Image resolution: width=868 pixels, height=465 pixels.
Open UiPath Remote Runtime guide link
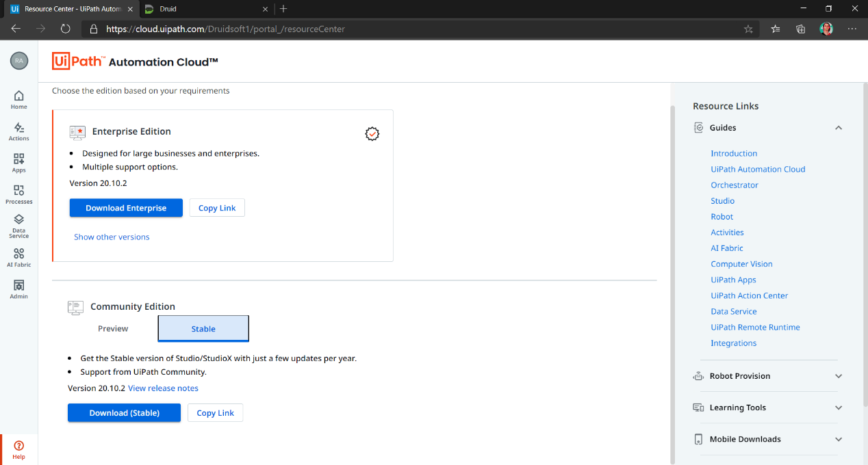755,327
